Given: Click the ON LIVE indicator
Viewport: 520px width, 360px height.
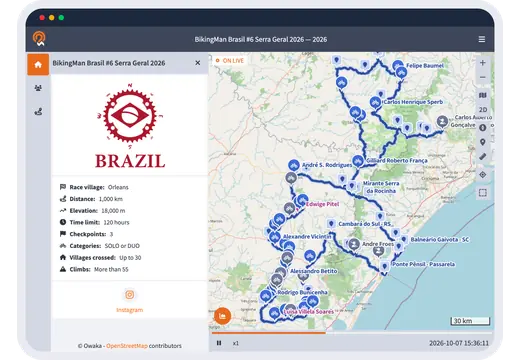Looking at the screenshot, I should tap(230, 61).
